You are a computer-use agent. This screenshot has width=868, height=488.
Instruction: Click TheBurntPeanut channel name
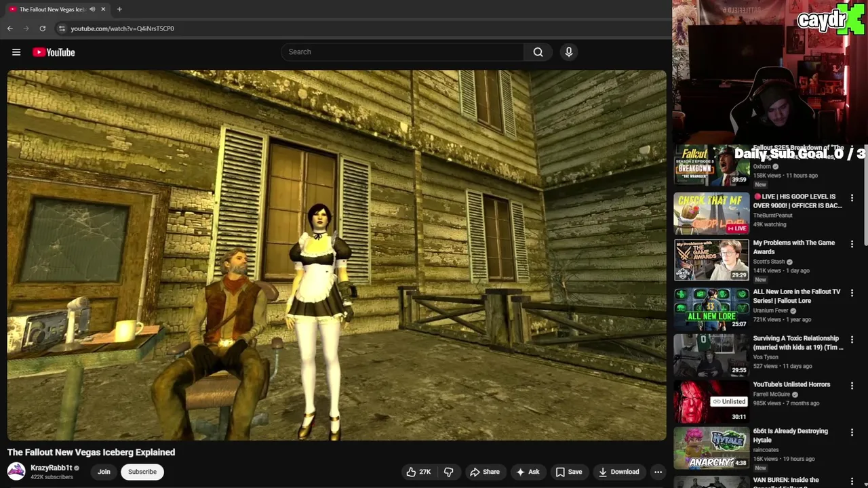coord(772,216)
